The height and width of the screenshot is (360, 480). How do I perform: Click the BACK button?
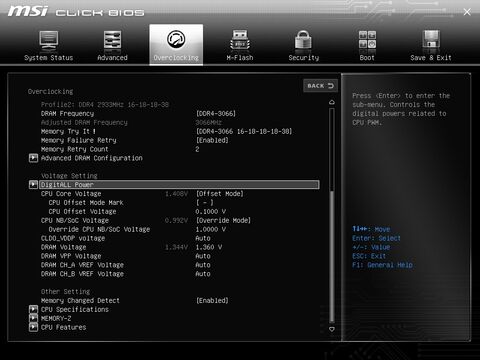point(320,86)
